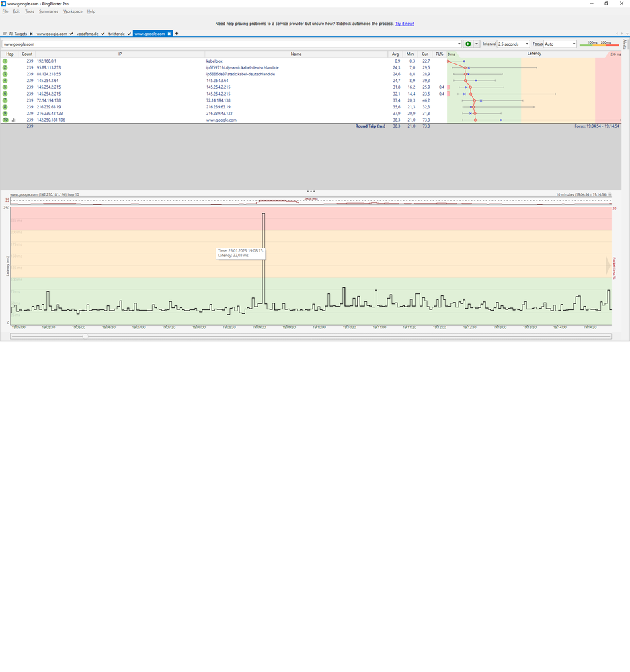The image size is (630, 672).
Task: Open the Help menu
Action: coord(91,11)
